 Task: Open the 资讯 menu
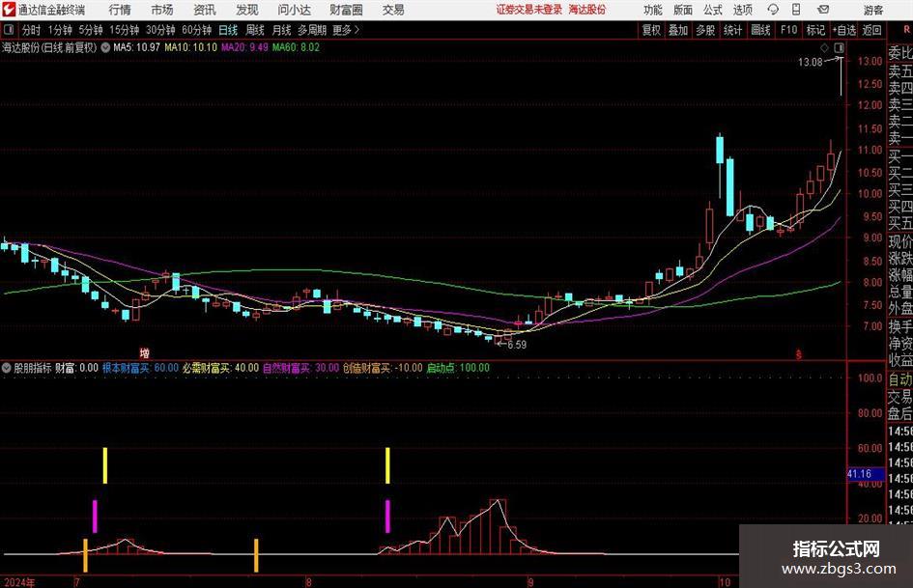coord(205,10)
